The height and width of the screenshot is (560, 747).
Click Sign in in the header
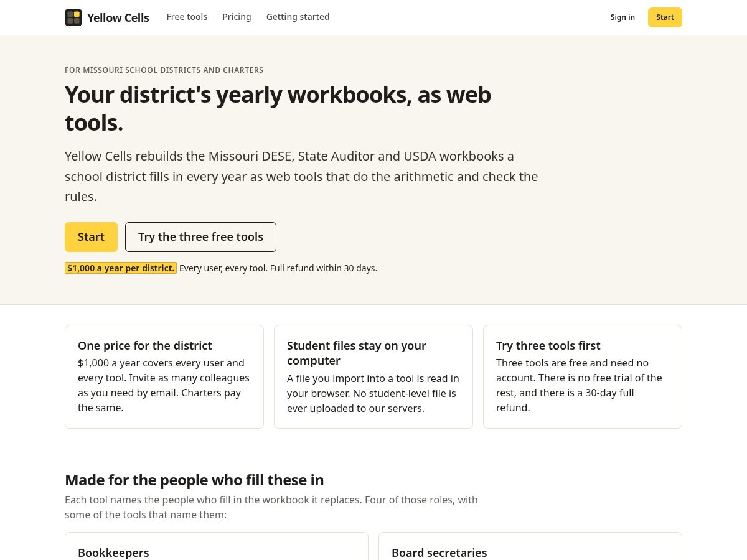pyautogui.click(x=622, y=17)
